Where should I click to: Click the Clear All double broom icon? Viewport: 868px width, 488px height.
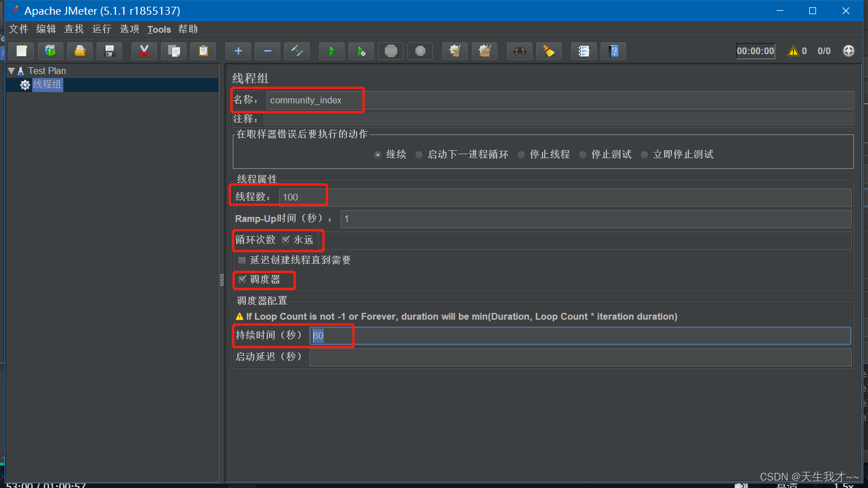[x=485, y=51]
